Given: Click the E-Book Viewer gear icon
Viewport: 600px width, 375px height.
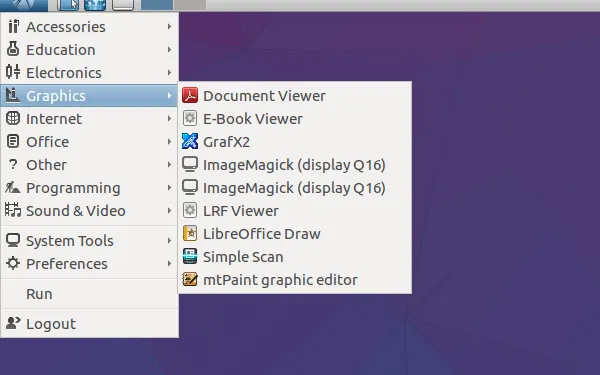Looking at the screenshot, I should tap(190, 119).
